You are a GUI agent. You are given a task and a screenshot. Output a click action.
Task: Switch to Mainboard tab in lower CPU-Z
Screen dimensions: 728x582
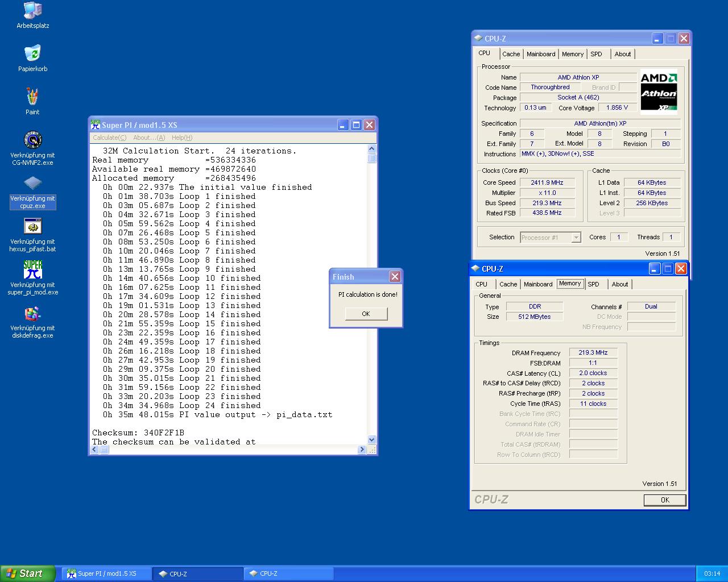tap(538, 284)
